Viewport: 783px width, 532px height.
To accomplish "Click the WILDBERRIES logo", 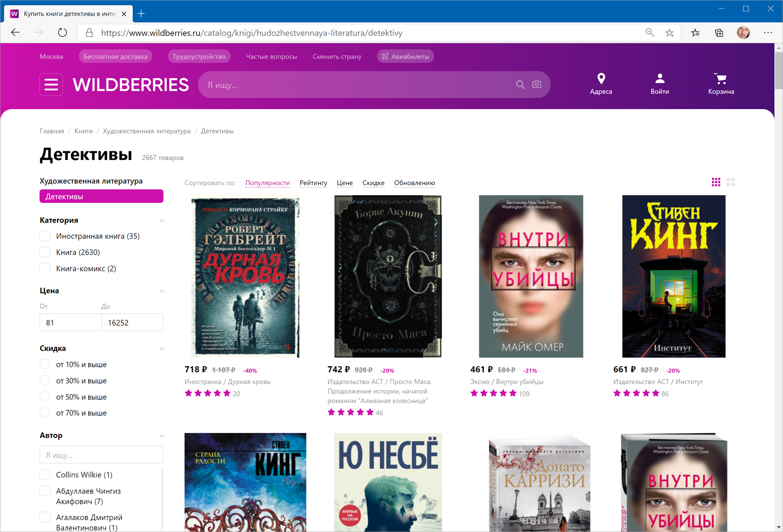I will click(x=130, y=84).
